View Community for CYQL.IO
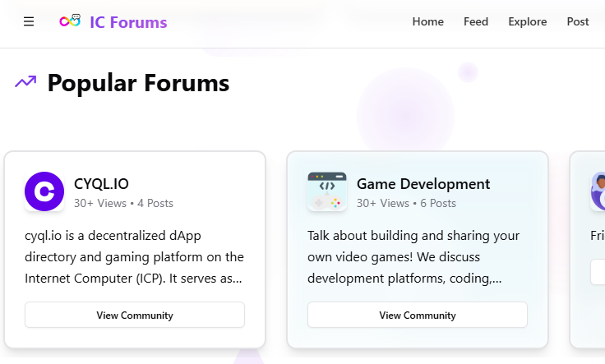This screenshot has width=605, height=364. [x=135, y=315]
